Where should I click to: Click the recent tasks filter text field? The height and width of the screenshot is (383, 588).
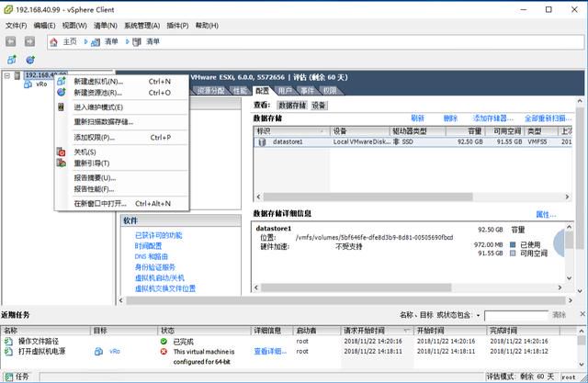pyautogui.click(x=516, y=316)
